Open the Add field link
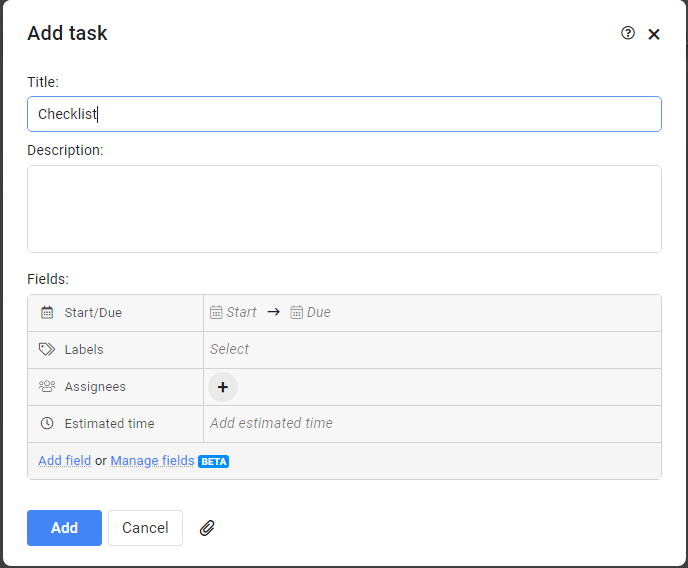 (64, 461)
